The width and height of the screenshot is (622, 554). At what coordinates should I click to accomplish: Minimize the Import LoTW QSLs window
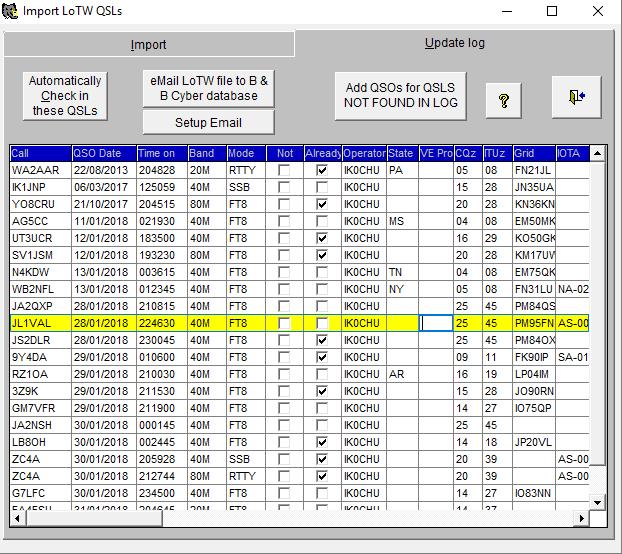pos(507,11)
